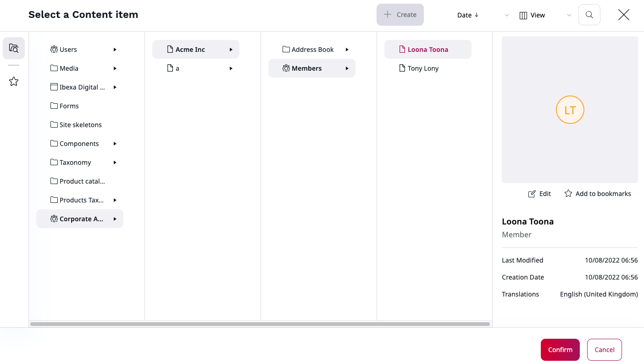Open the View mode dropdown
644x364 pixels.
(545, 15)
